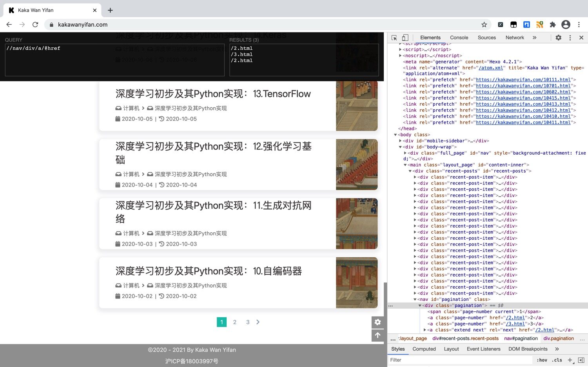Open the atom.xml link in the DOM
Image resolution: width=588 pixels, height=367 pixels.
click(x=491, y=67)
